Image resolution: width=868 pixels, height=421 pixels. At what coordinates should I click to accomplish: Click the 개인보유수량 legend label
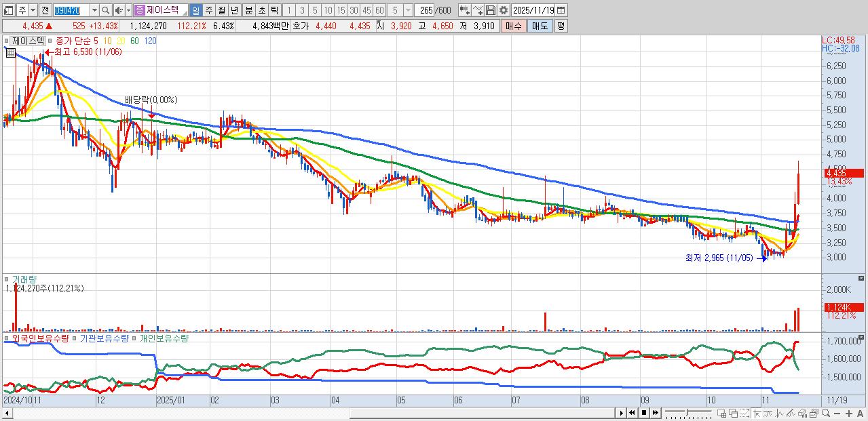pyautogui.click(x=164, y=338)
